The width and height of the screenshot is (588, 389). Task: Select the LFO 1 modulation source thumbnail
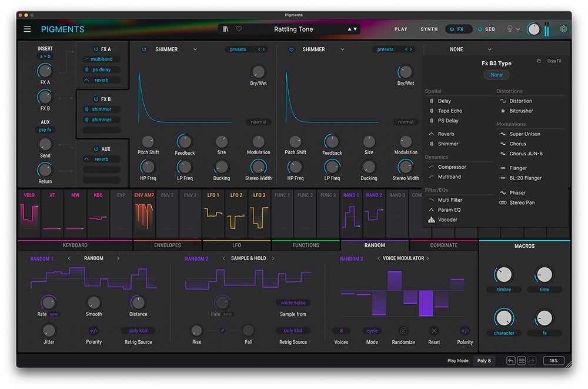[213, 214]
